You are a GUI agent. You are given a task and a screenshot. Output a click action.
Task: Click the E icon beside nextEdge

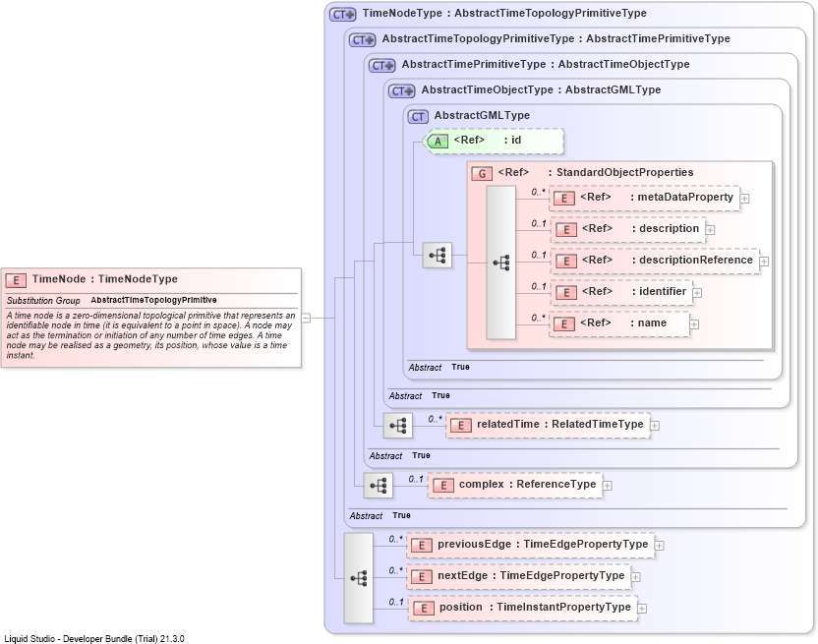422,577
